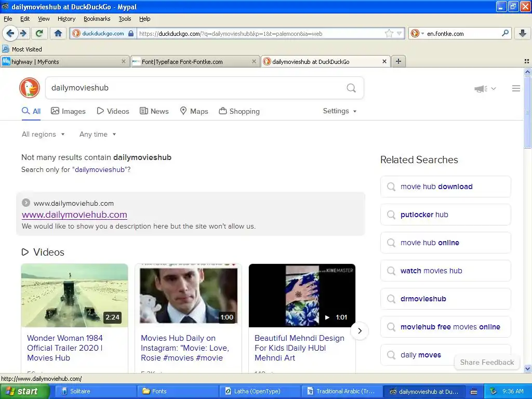
Task: Select the Maps results tab
Action: pyautogui.click(x=194, y=111)
